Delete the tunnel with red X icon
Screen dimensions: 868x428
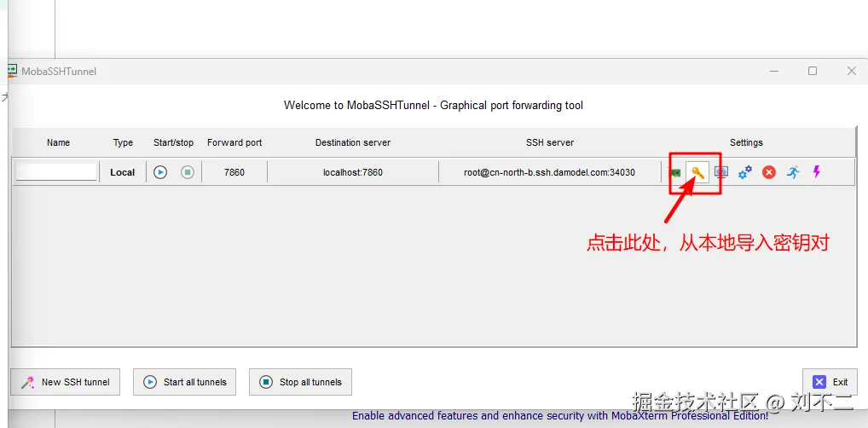pyautogui.click(x=769, y=172)
